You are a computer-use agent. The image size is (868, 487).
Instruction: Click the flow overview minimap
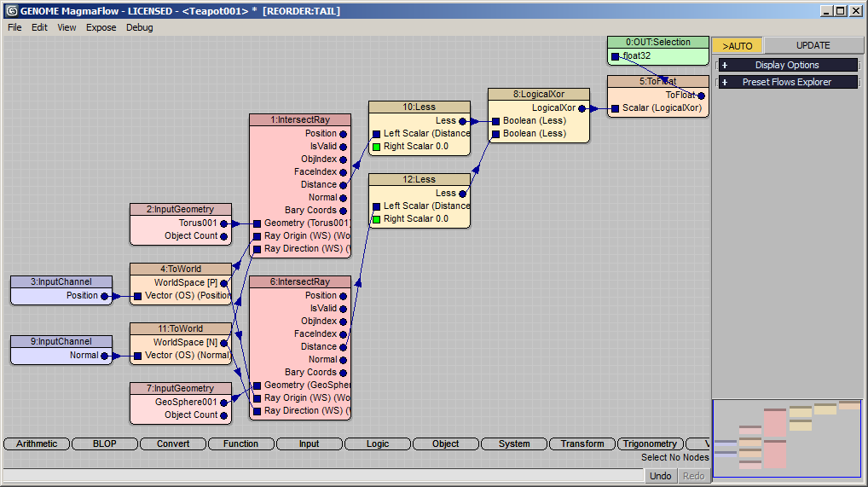pos(787,438)
